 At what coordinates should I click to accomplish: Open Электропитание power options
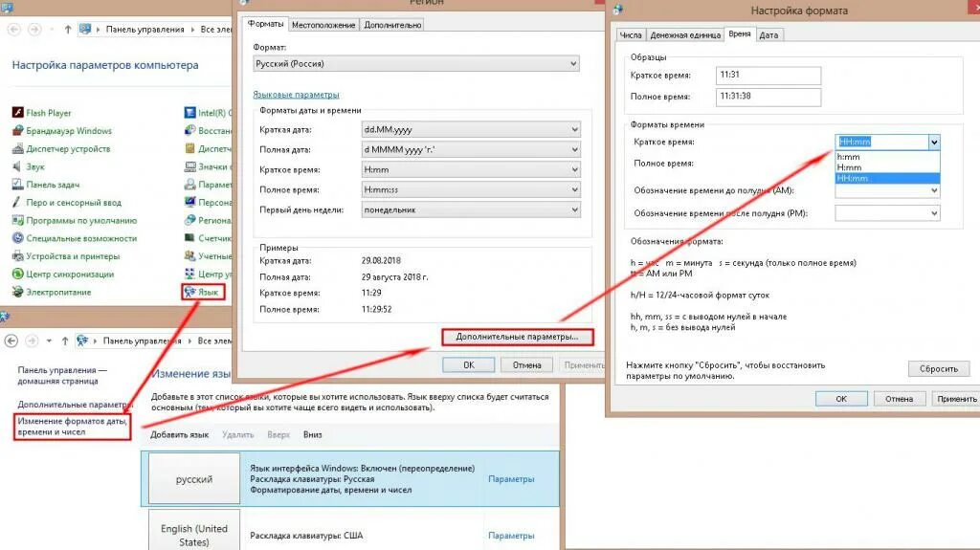click(52, 292)
